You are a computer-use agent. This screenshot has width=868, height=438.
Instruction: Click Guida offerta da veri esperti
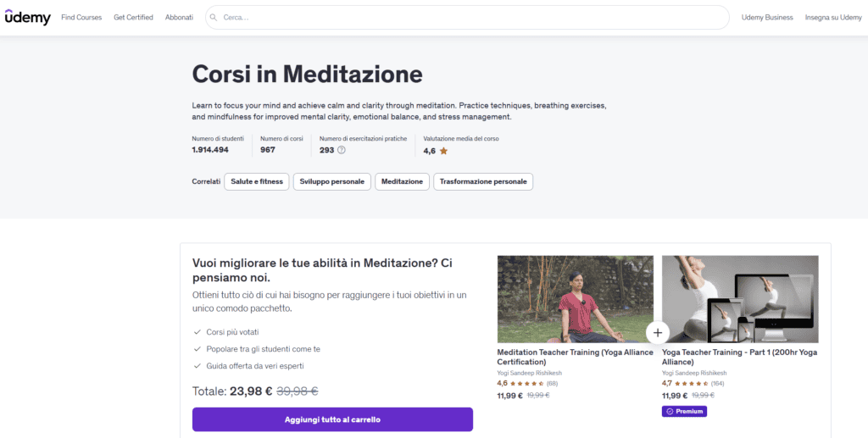click(255, 366)
